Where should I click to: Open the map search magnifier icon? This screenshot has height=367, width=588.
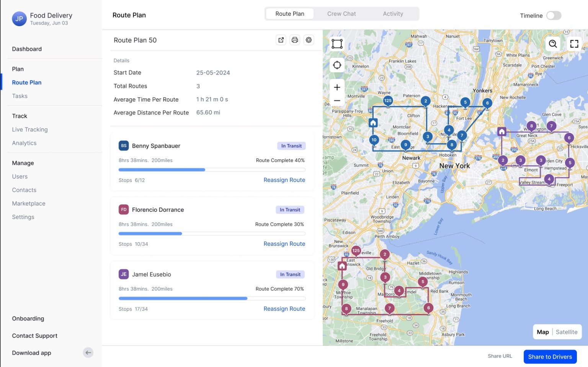[x=552, y=44]
